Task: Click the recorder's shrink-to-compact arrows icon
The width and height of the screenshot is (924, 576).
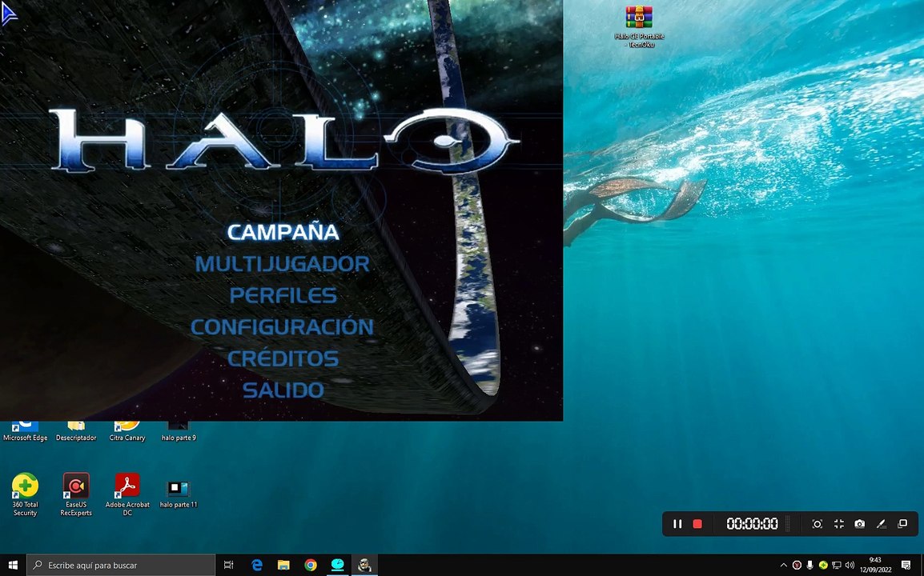Action: [839, 523]
